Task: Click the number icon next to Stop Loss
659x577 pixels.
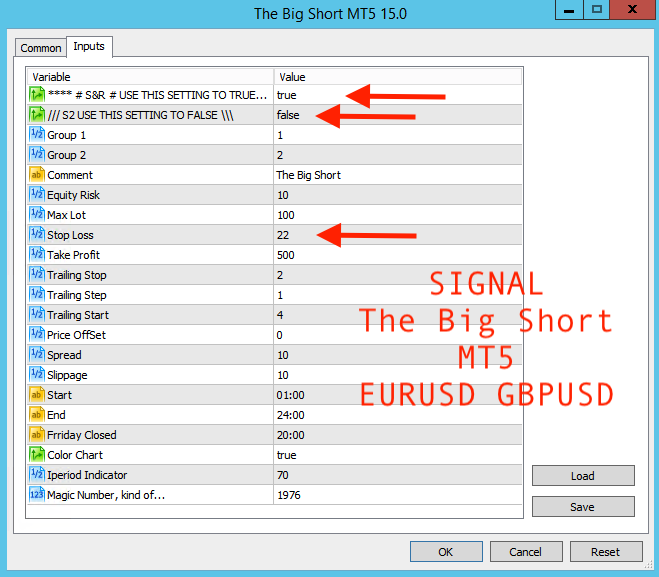Action: [x=37, y=234]
